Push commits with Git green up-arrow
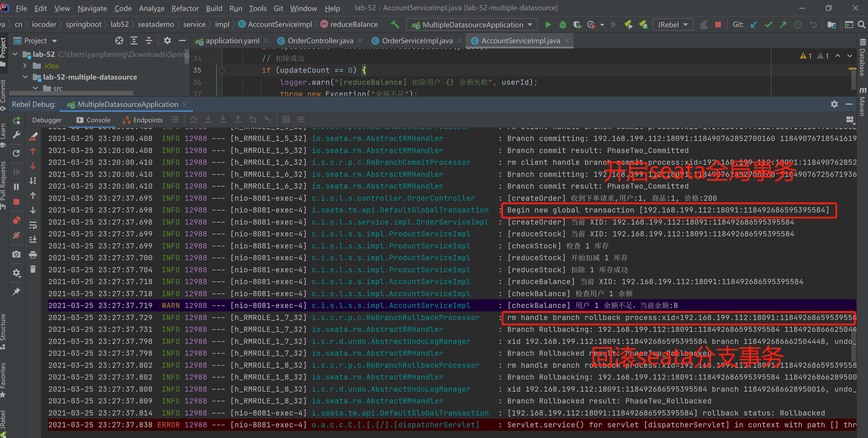Image resolution: width=868 pixels, height=438 pixels. click(x=783, y=24)
